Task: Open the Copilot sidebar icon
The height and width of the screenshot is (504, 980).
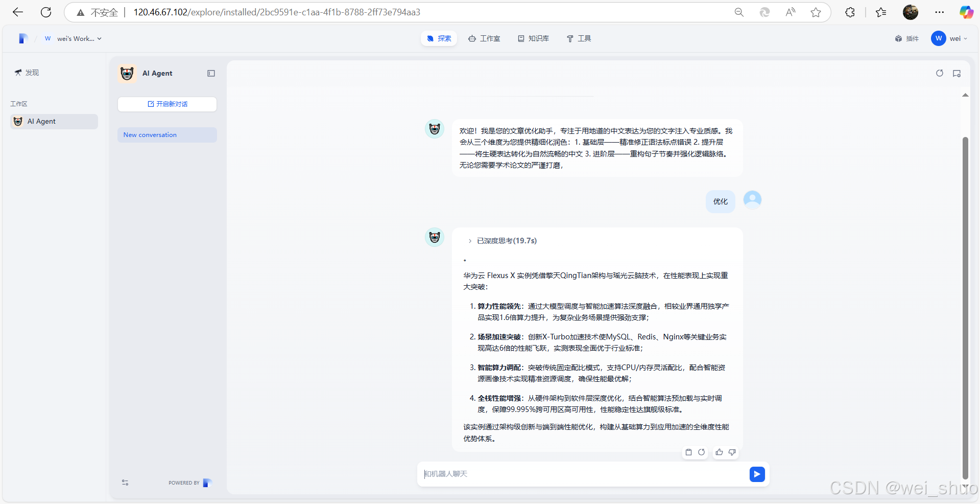Action: (x=966, y=12)
